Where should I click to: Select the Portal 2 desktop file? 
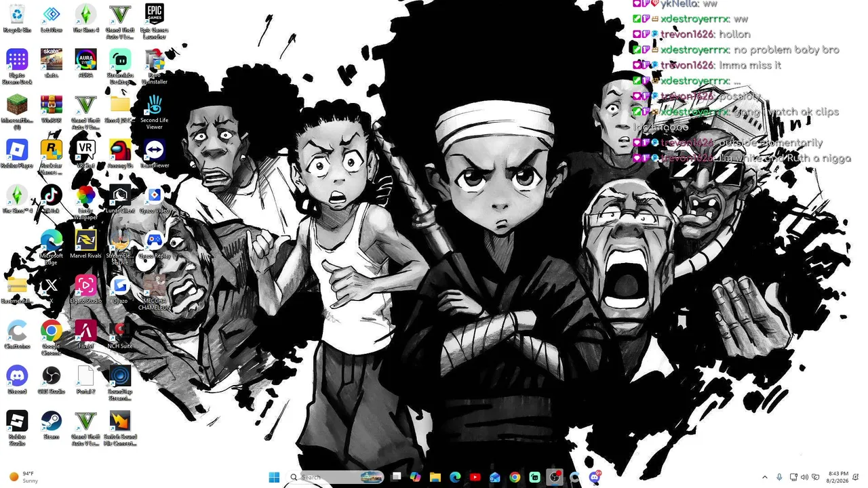(x=85, y=380)
